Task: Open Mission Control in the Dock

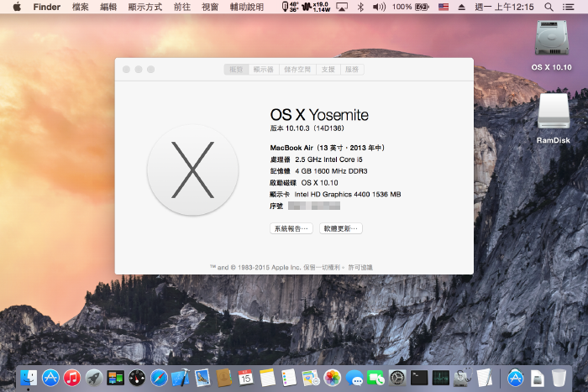Action: tap(116, 378)
